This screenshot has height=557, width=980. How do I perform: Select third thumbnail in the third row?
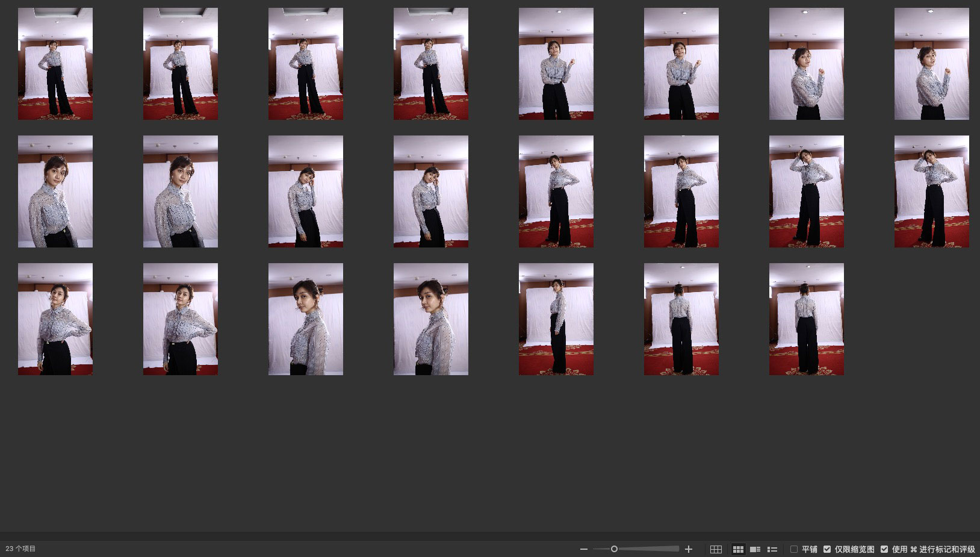point(306,319)
